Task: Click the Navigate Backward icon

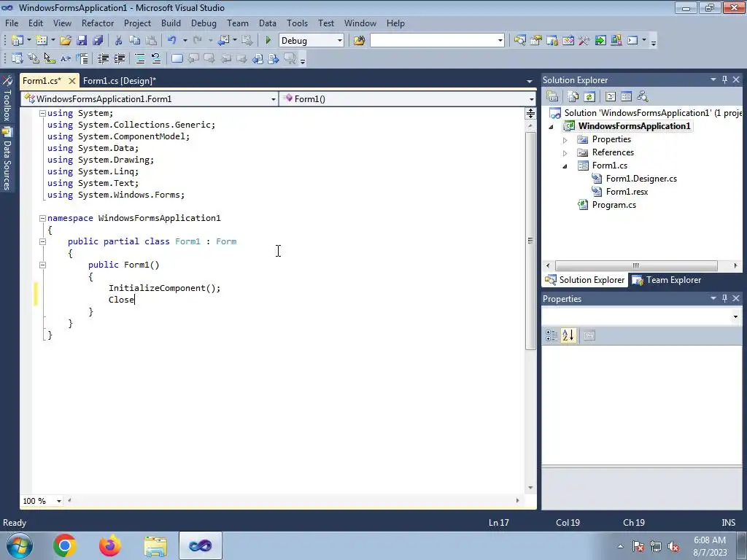Action: [x=223, y=41]
